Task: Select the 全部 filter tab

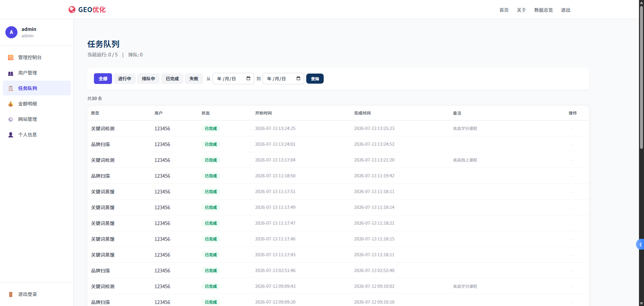Action: (103, 79)
